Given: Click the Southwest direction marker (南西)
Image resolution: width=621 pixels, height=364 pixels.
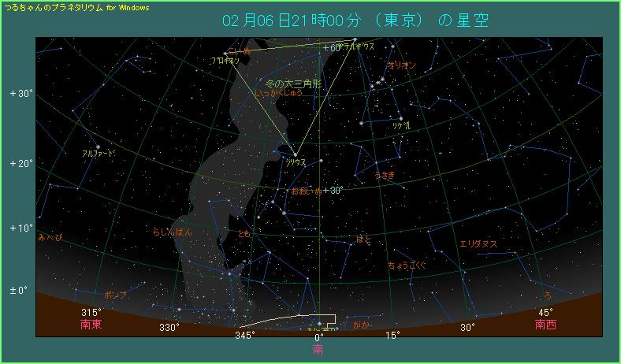Looking at the screenshot, I should click(545, 324).
